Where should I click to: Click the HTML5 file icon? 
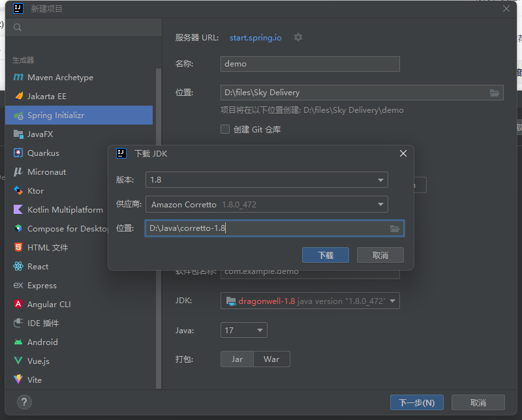coord(18,247)
